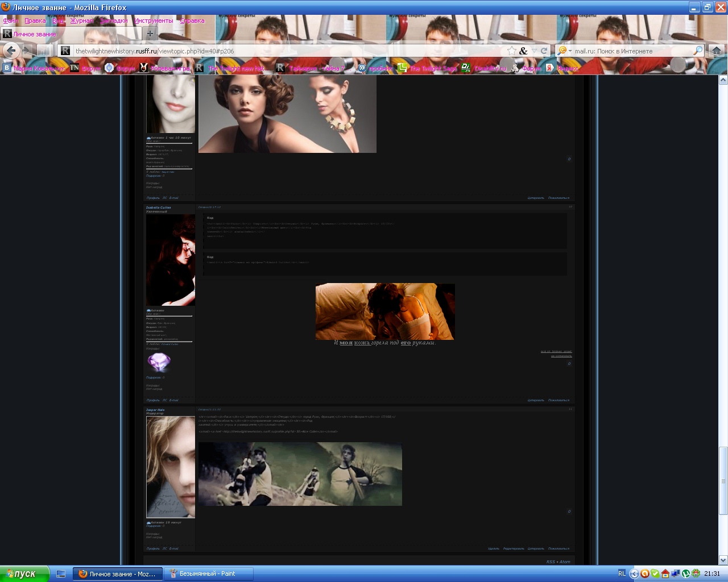728x582 pixels.
Task: Open the Diability.ru bookmark
Action: [x=483, y=68]
